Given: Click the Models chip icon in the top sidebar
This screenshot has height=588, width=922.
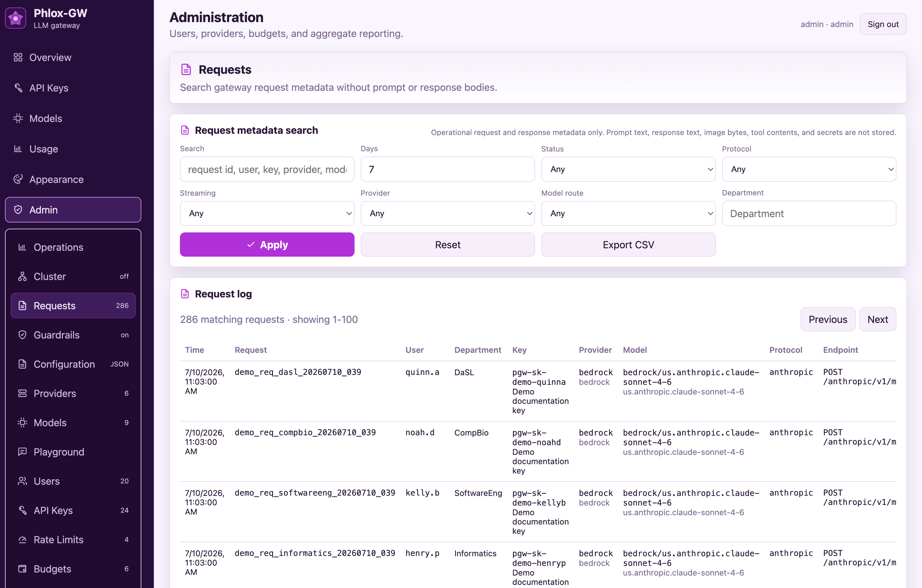Looking at the screenshot, I should click(18, 118).
